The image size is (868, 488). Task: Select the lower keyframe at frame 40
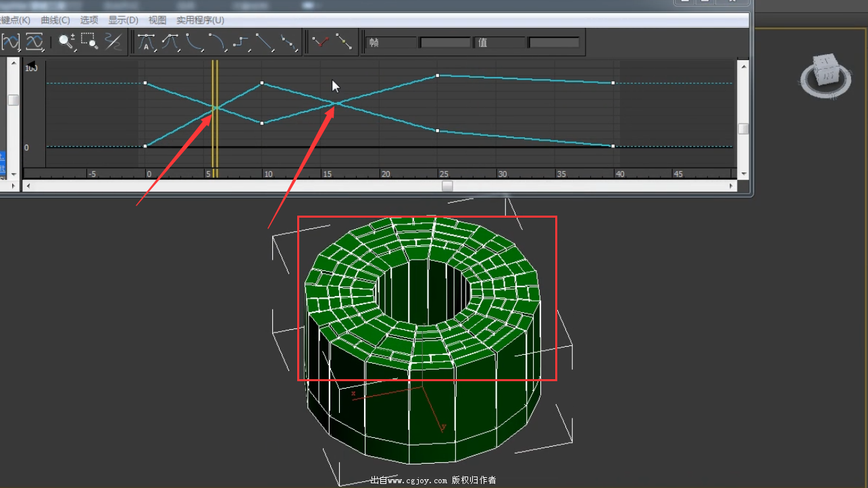(613, 146)
